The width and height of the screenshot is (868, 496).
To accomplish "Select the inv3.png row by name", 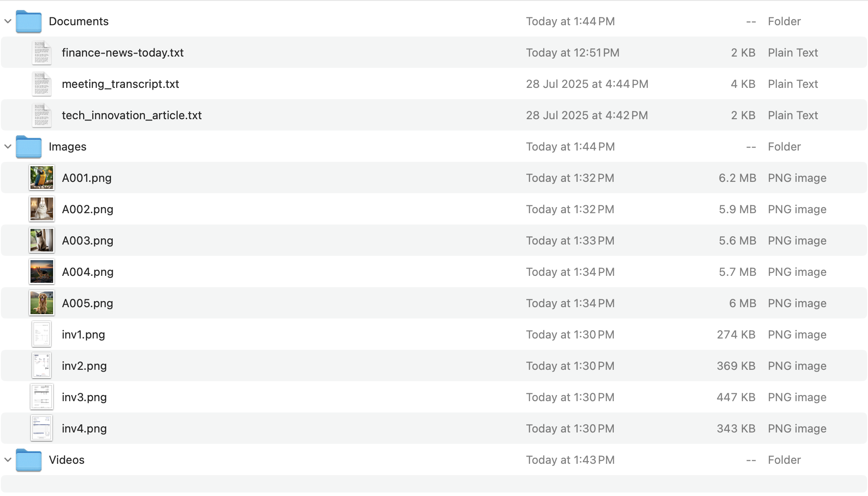I will pyautogui.click(x=84, y=397).
